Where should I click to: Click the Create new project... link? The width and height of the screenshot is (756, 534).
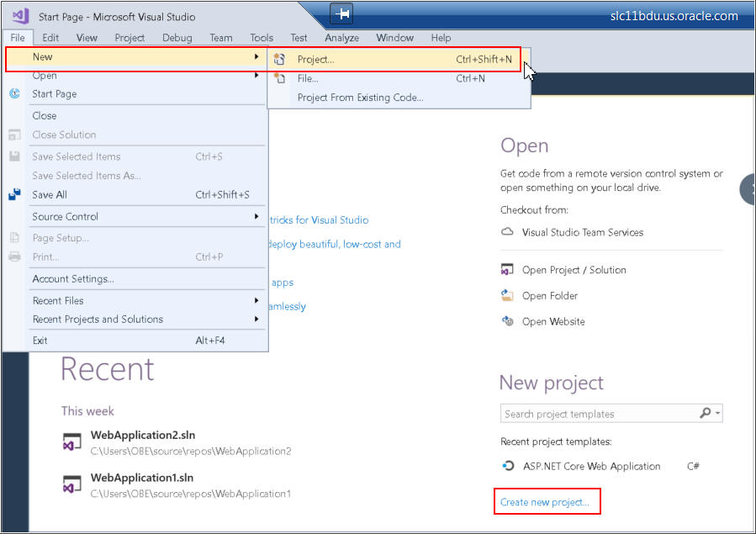coord(544,502)
